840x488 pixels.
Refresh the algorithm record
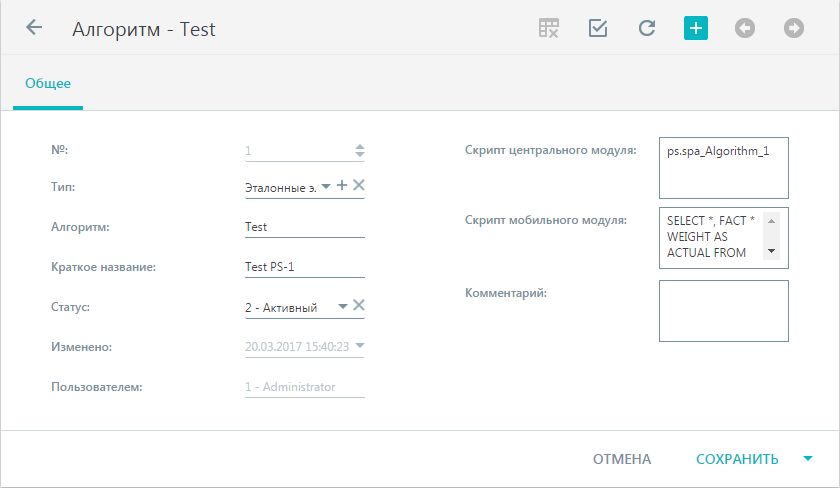pyautogui.click(x=647, y=28)
